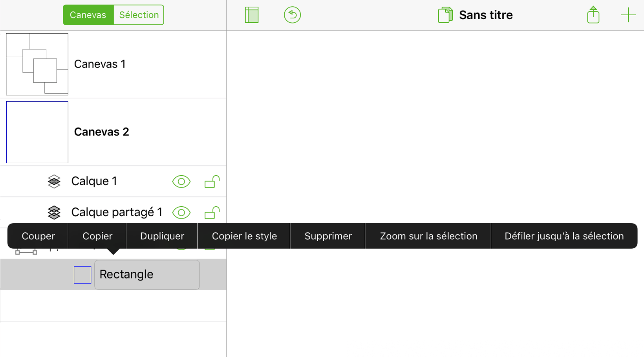Choose Défiler jusqu'à la sélection
This screenshot has width=644, height=357.
[x=564, y=236]
